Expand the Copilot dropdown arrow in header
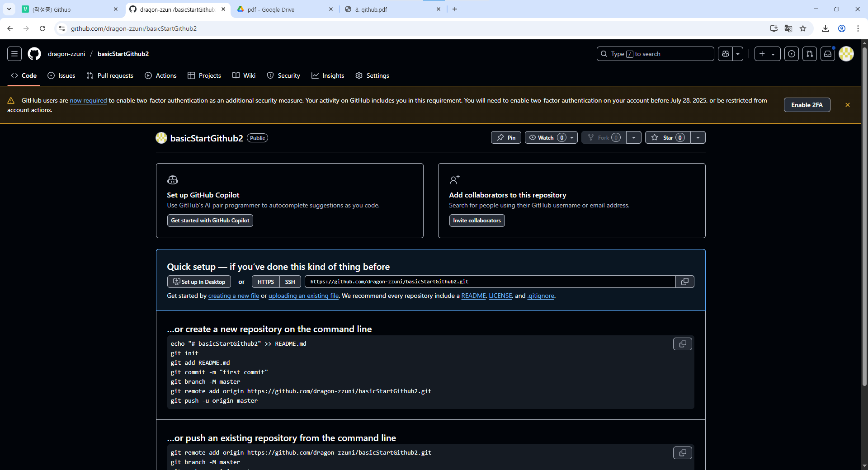Viewport: 868px width, 470px height. (x=738, y=54)
